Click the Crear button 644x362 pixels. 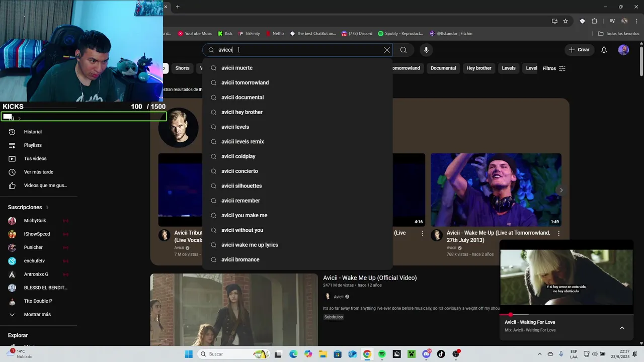coord(579,50)
